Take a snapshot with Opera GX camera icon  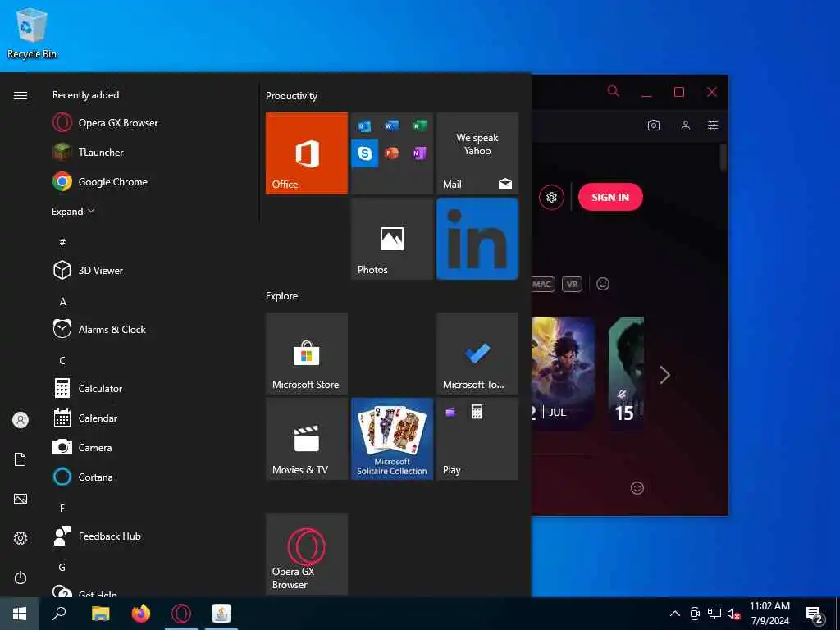tap(654, 126)
